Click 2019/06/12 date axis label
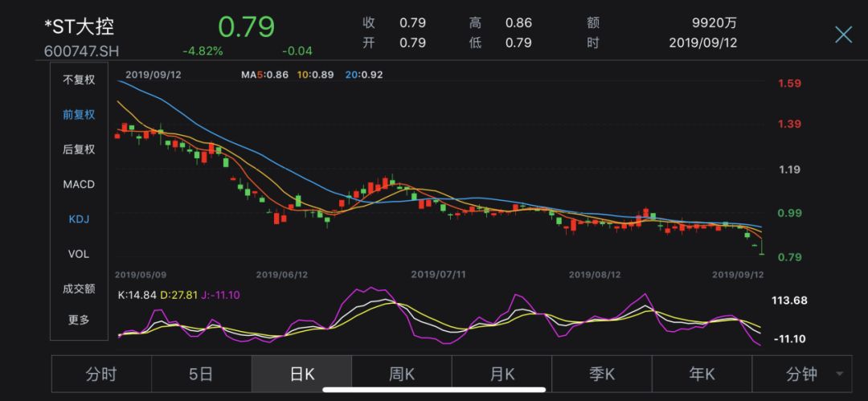This screenshot has height=401, width=868. (282, 274)
